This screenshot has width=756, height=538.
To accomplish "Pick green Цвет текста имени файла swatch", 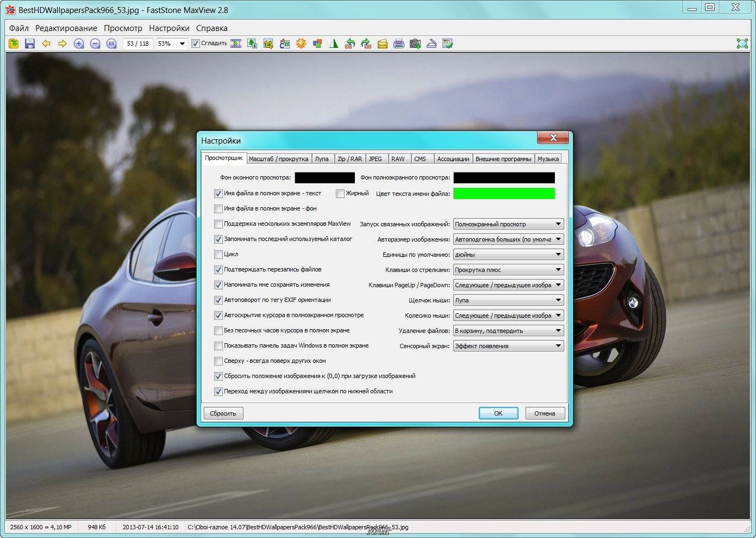I will click(504, 193).
